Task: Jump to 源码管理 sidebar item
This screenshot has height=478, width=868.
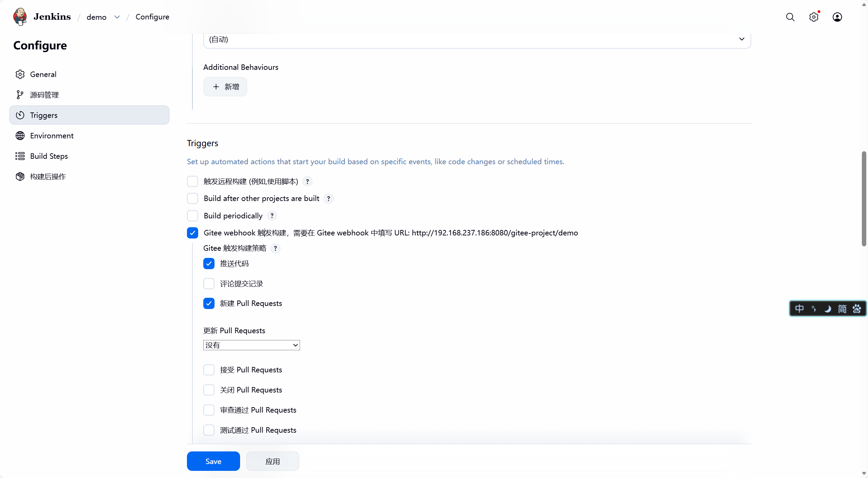Action: [x=44, y=95]
